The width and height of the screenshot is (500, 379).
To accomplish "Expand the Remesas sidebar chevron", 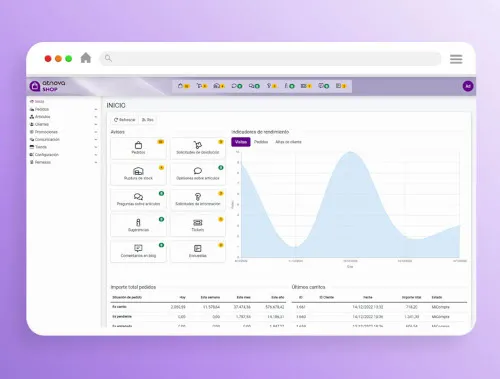I will tap(96, 162).
